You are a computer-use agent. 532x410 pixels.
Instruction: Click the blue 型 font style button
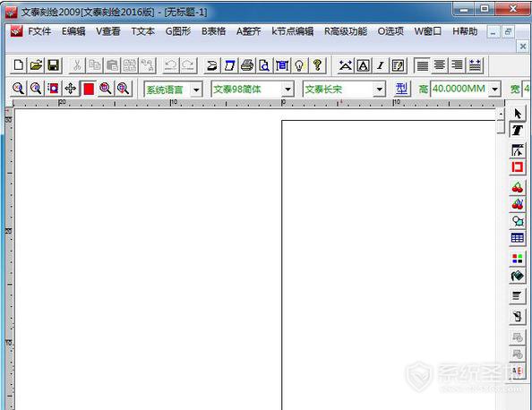tap(402, 90)
